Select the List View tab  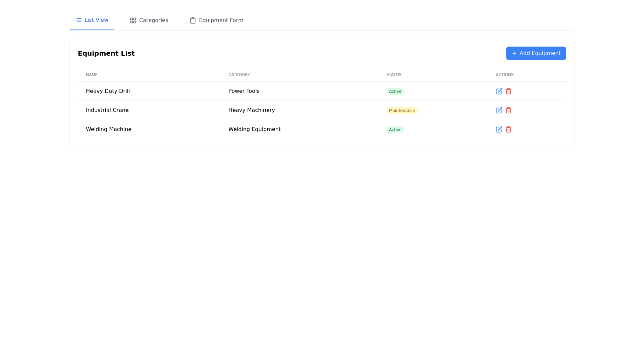click(x=96, y=20)
